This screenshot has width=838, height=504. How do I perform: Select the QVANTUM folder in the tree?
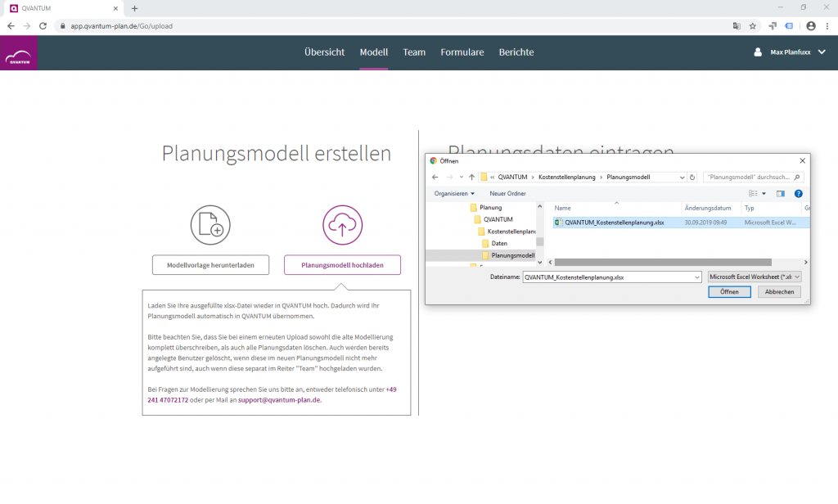[x=493, y=219]
